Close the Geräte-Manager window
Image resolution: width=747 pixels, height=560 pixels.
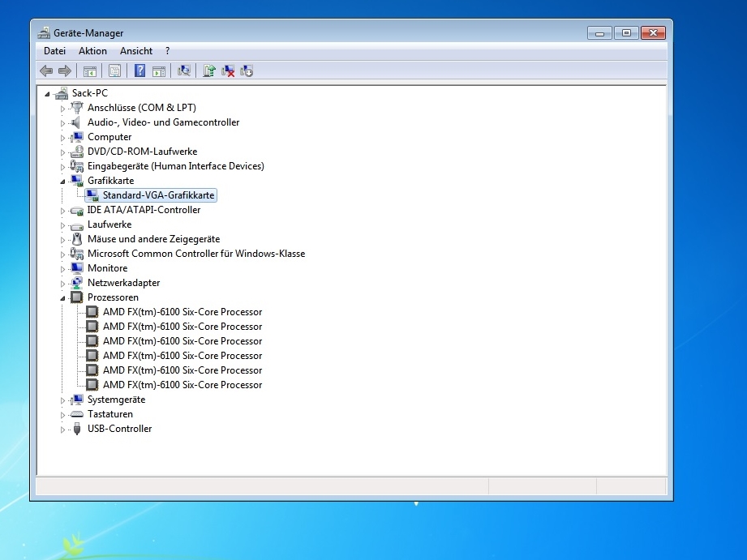(x=653, y=33)
